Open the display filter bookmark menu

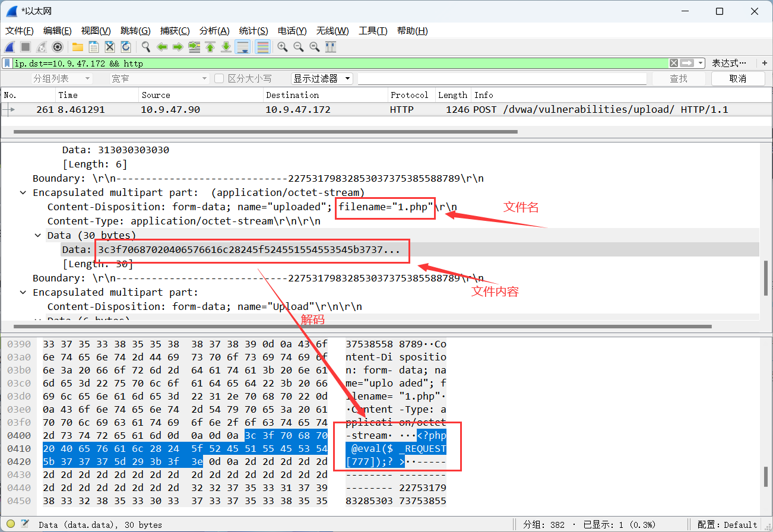(7, 63)
